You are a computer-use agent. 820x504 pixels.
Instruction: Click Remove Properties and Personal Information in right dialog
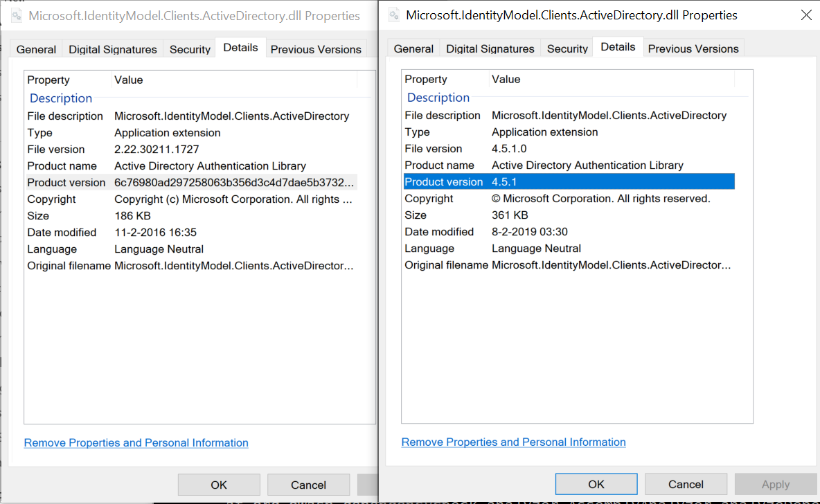coord(513,442)
